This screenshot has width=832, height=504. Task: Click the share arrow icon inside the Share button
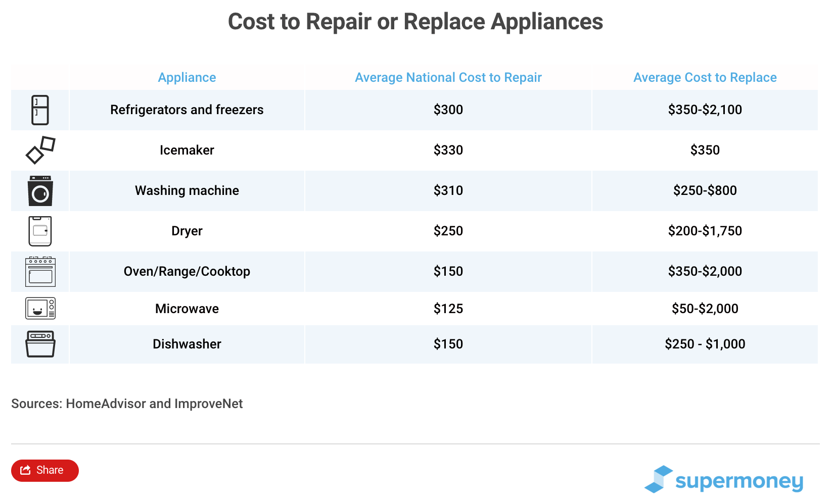click(25, 470)
